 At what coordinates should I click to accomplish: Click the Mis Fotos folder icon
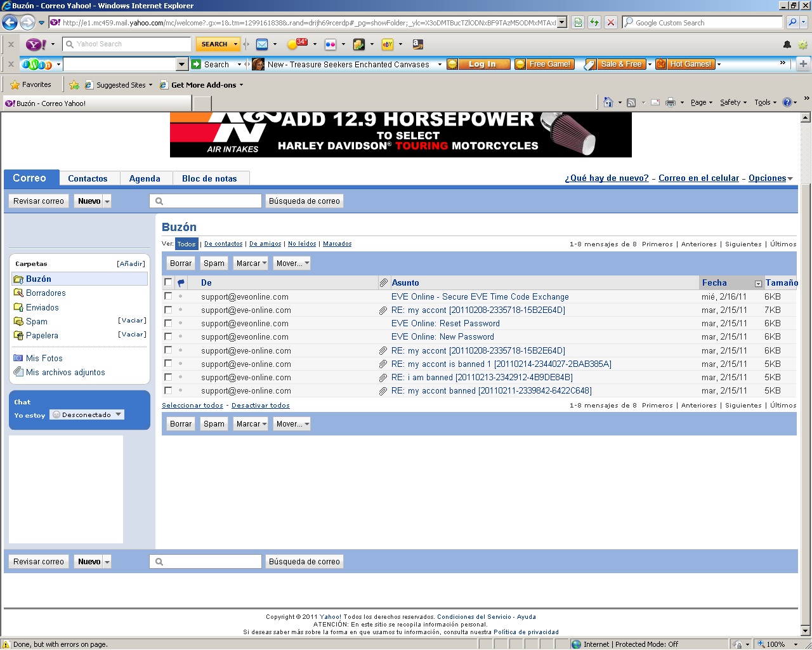point(18,358)
